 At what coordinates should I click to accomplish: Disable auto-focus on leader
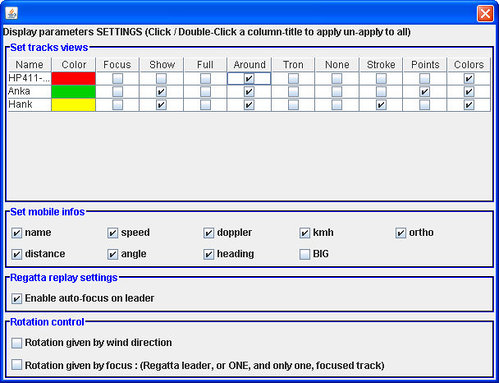[x=17, y=298]
